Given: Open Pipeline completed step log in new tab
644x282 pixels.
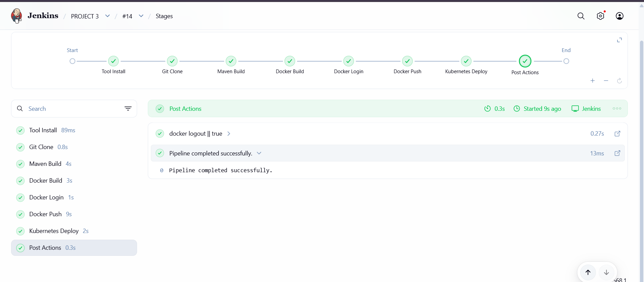Looking at the screenshot, I should coord(617,153).
